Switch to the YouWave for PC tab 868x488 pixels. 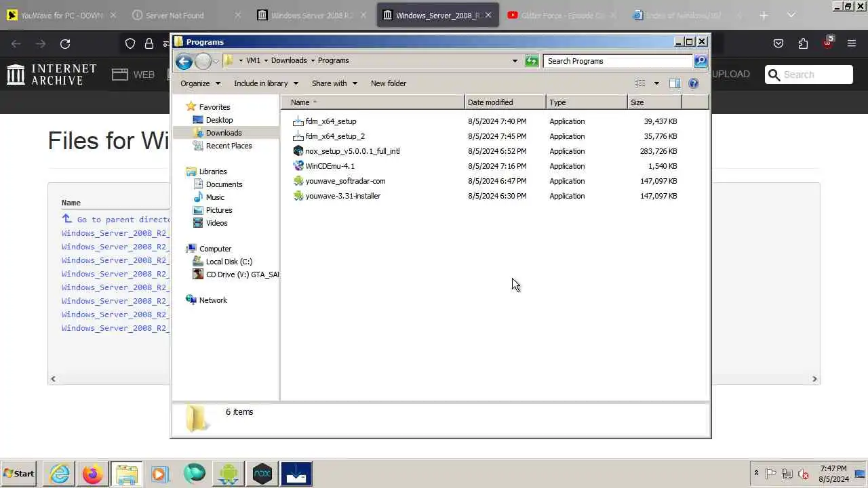tap(62, 15)
